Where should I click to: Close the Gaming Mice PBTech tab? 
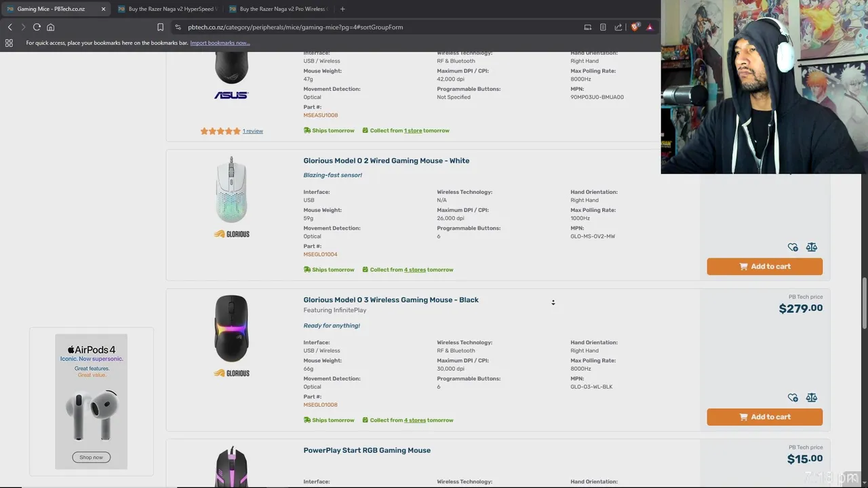103,9
